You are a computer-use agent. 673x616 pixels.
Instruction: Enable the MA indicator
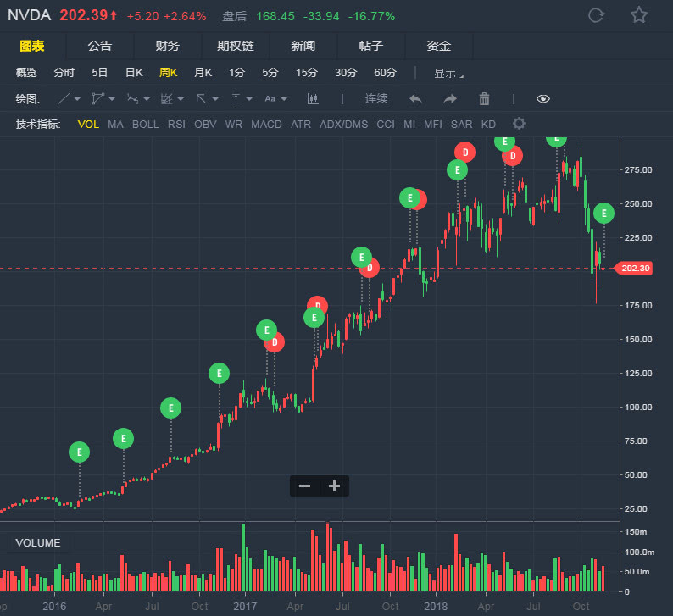[x=115, y=125]
